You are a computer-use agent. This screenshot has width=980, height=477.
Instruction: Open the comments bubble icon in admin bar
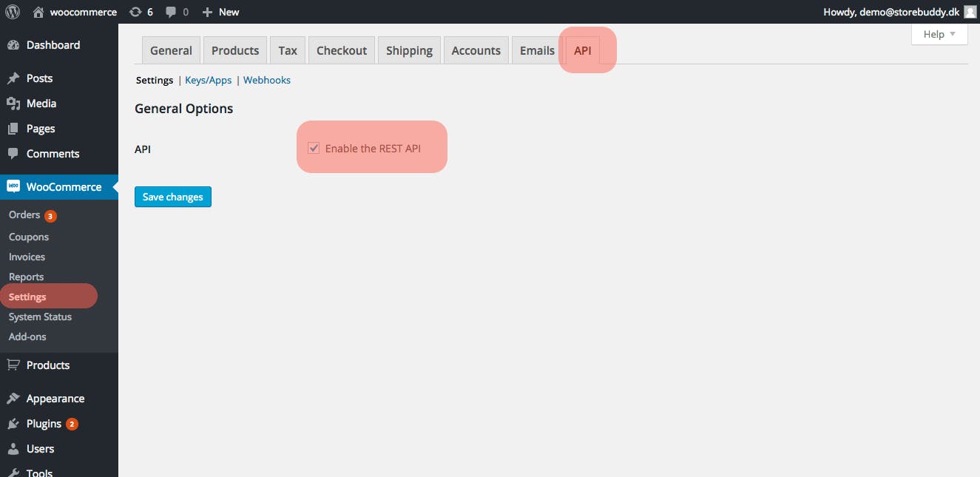pyautogui.click(x=171, y=12)
